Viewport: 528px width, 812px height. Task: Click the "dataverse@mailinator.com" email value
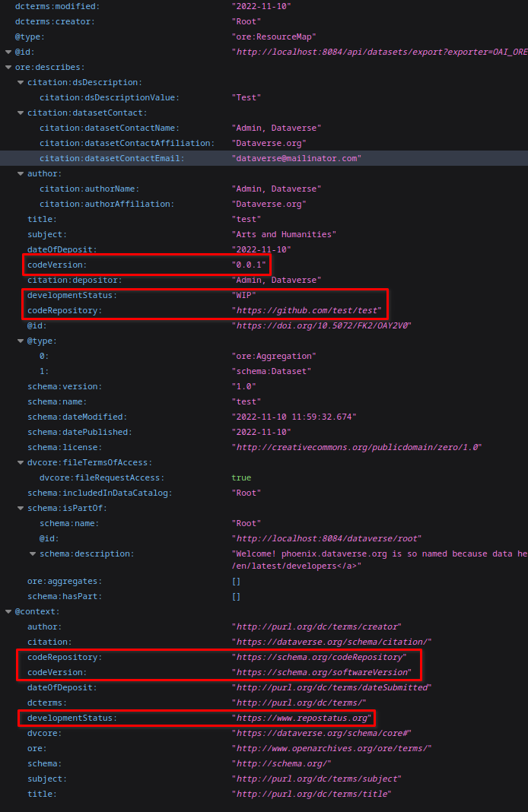point(297,158)
